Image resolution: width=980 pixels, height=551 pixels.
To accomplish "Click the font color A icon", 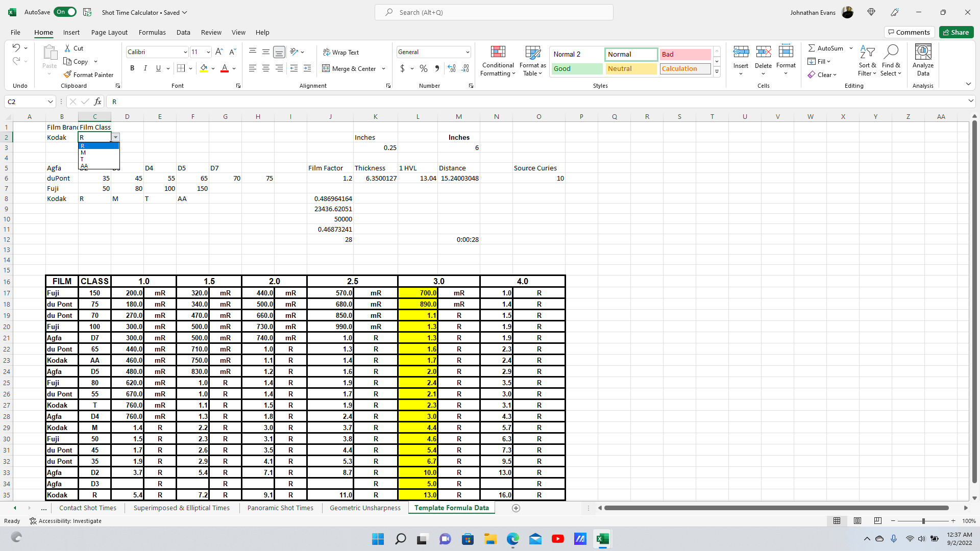I will [225, 68].
